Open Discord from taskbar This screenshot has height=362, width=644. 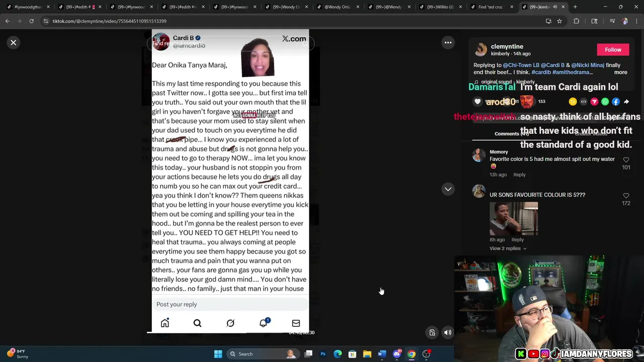[x=396, y=354]
